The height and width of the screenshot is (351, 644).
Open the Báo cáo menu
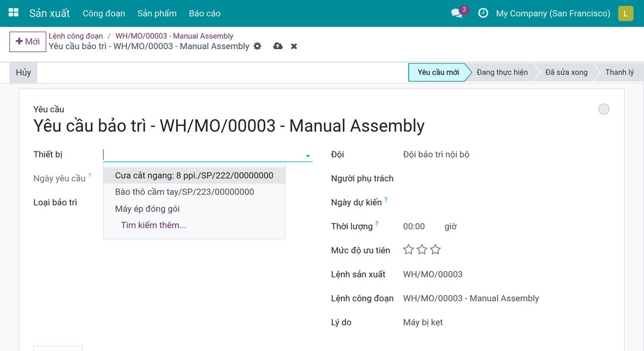pyautogui.click(x=204, y=13)
